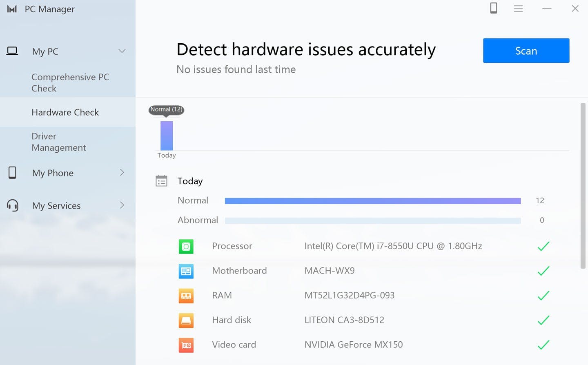
Task: Go to Driver Management
Action: point(58,142)
